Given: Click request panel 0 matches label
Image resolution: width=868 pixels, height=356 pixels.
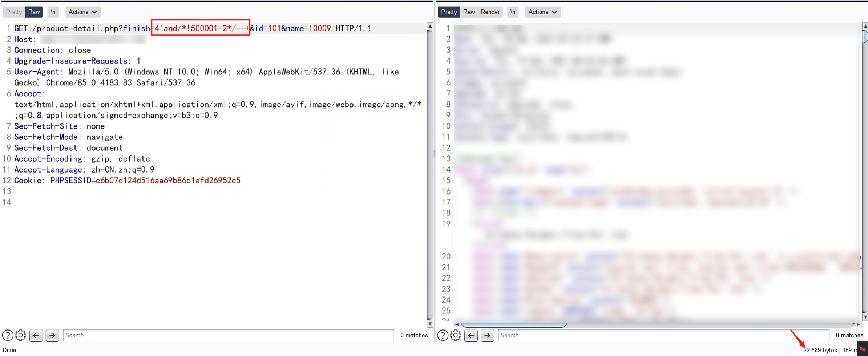Looking at the screenshot, I should tap(414, 335).
